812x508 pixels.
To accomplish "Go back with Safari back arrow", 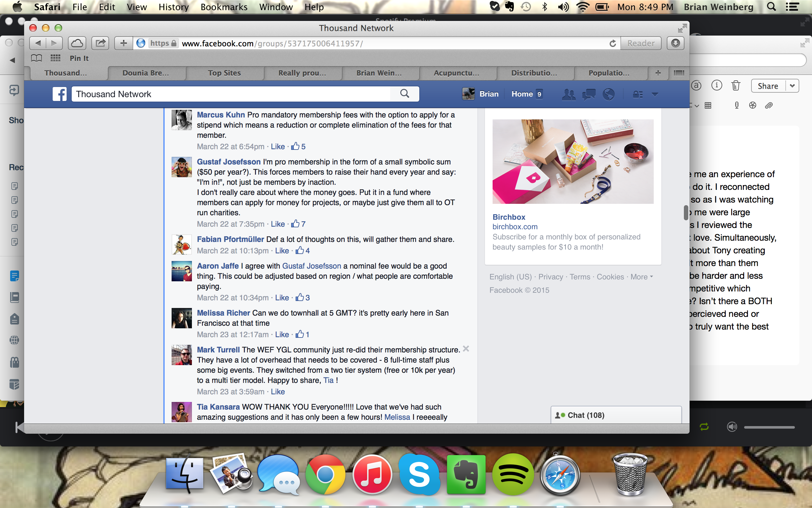I will (x=38, y=43).
